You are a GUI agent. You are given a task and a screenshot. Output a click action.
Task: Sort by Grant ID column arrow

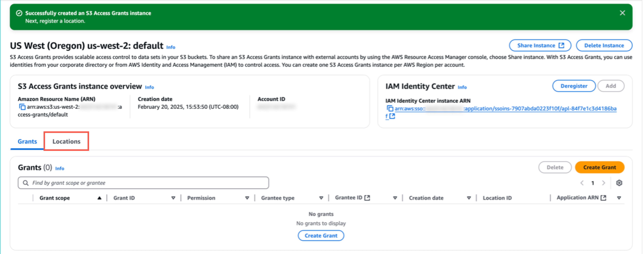coord(173,198)
